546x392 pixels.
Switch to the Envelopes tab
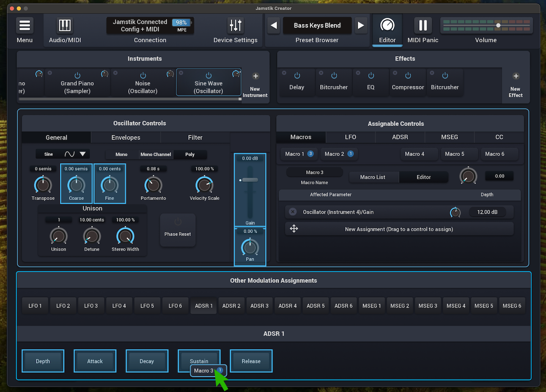point(126,137)
